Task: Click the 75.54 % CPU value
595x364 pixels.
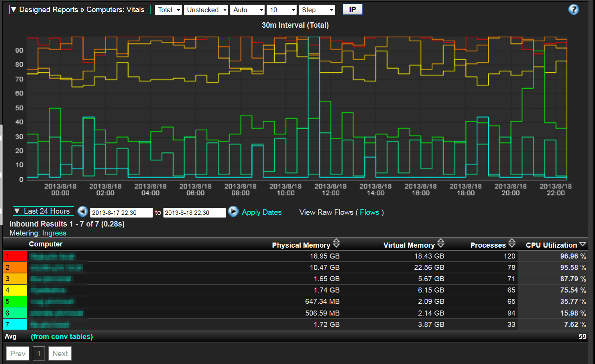Action: click(x=573, y=290)
